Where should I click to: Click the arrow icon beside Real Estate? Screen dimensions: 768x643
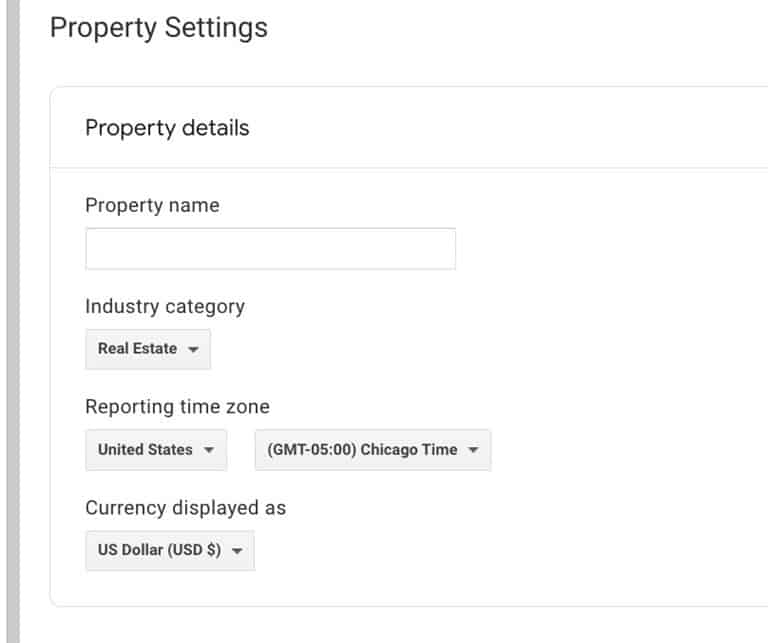pos(193,350)
